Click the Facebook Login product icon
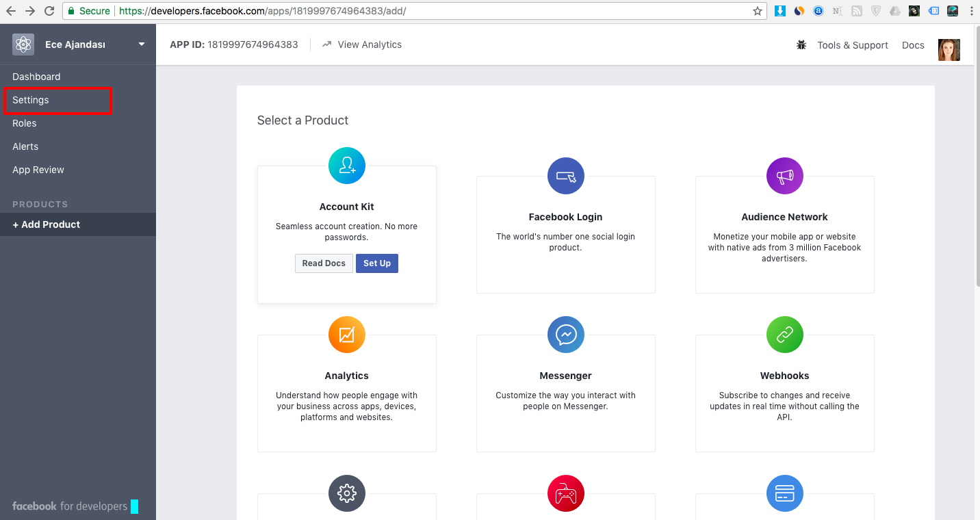980x520 pixels. [565, 176]
